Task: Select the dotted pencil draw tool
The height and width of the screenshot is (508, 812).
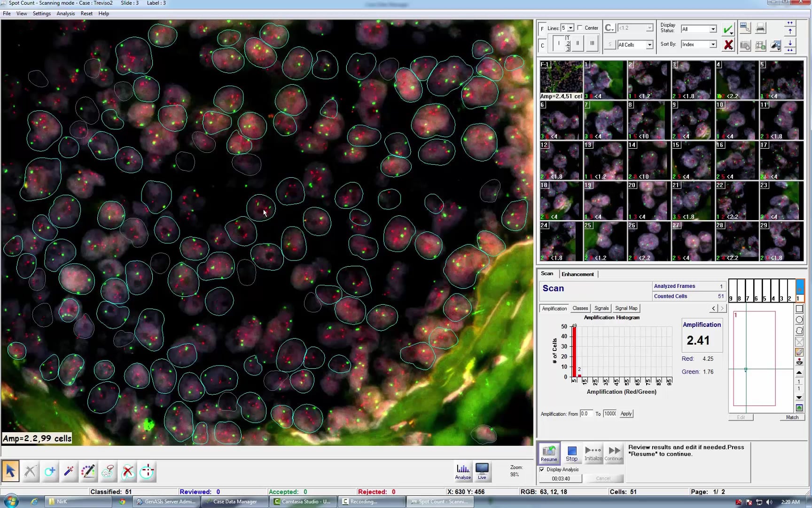Action: 88,471
